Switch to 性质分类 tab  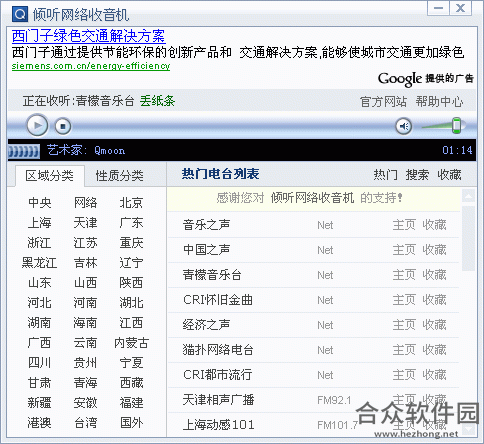click(x=119, y=176)
